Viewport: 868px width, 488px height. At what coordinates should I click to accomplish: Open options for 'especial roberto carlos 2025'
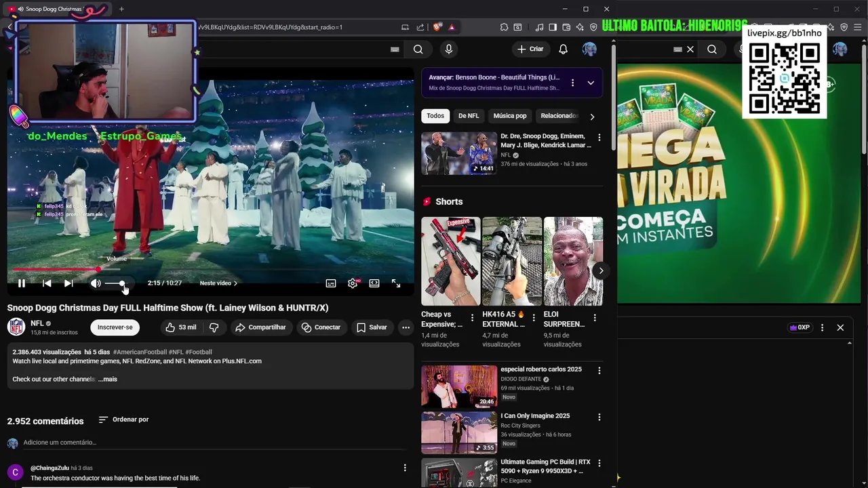pyautogui.click(x=599, y=371)
